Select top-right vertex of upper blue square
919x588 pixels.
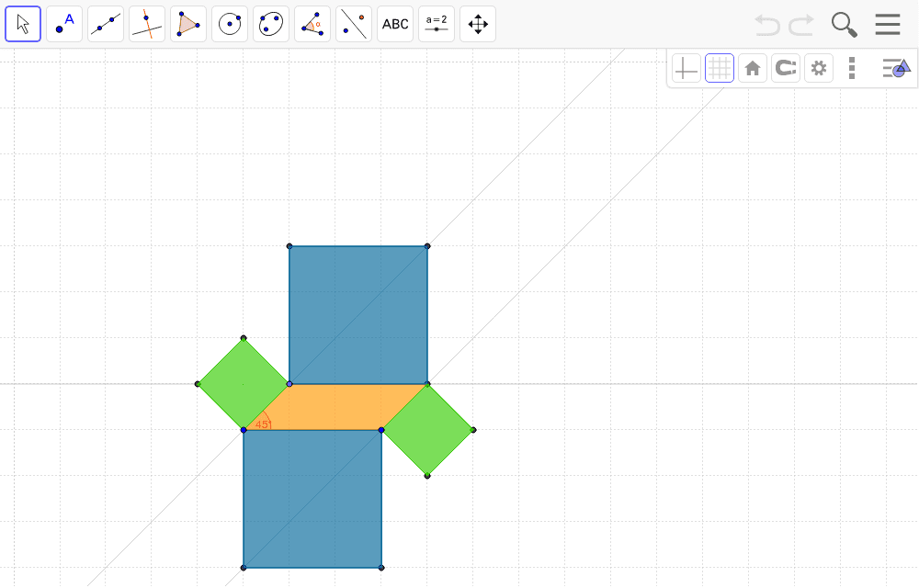coord(427,246)
